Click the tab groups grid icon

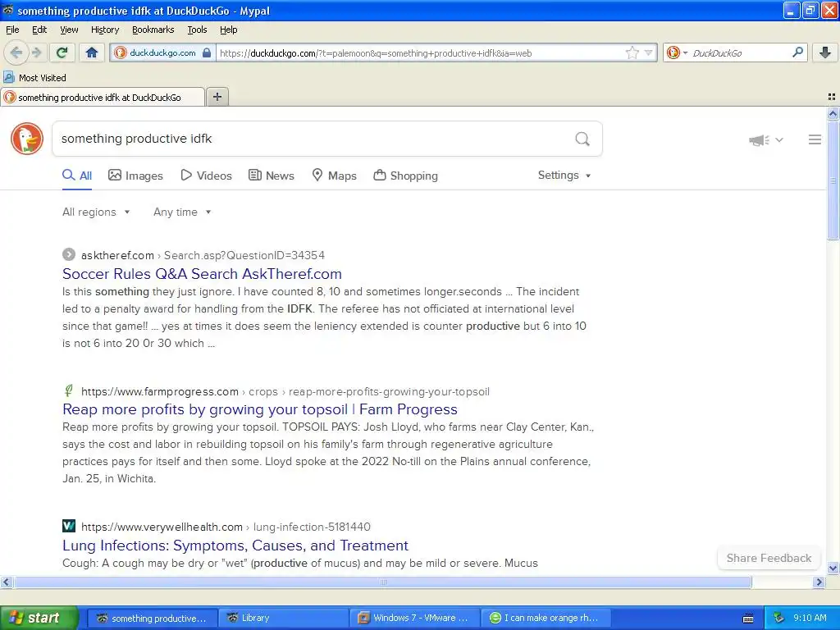coord(832,97)
